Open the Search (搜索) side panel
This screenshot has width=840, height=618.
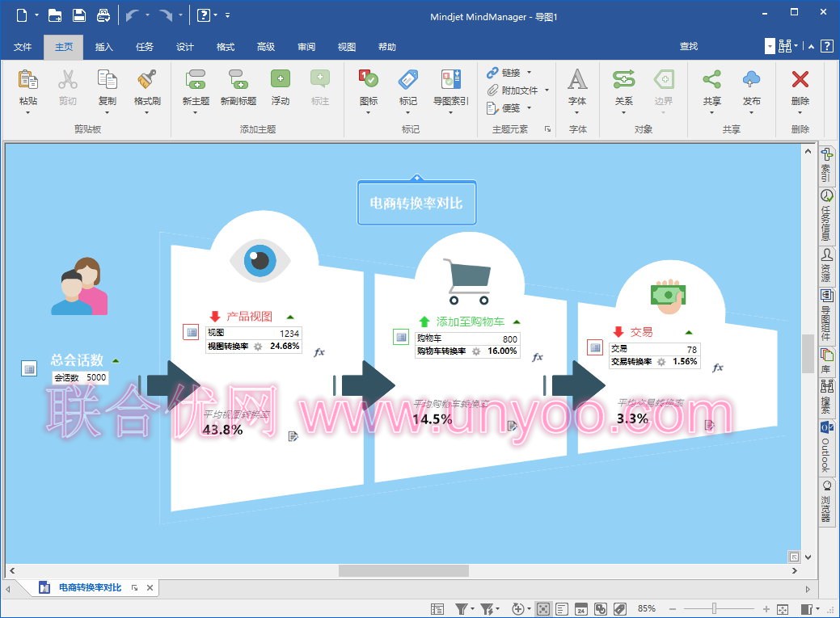point(826,397)
